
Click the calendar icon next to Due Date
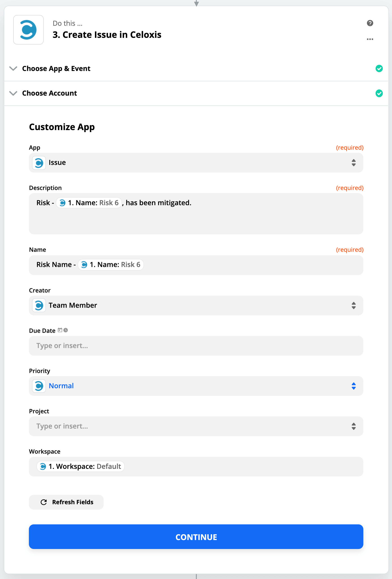tap(60, 330)
